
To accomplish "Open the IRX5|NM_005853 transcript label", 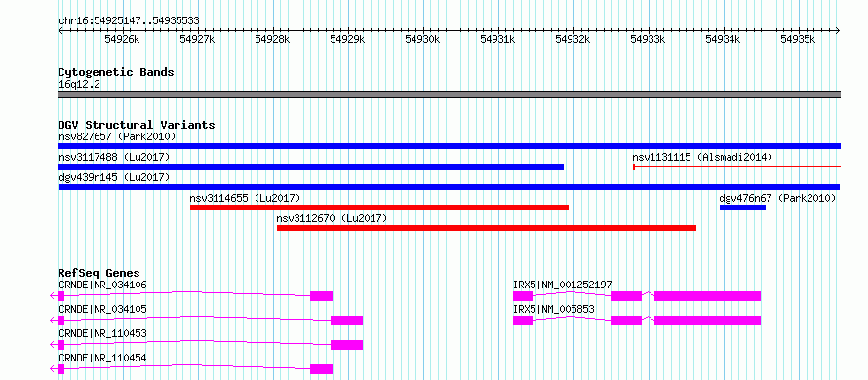I will pos(554,309).
